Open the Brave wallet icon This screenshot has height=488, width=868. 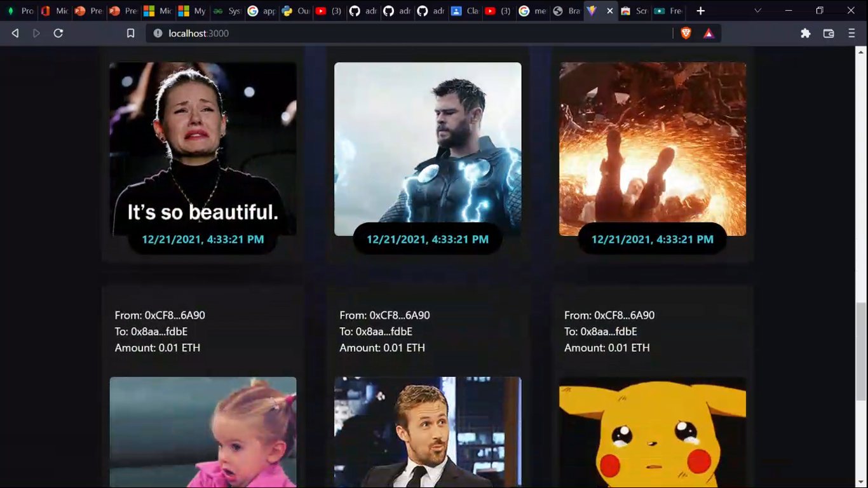point(829,33)
